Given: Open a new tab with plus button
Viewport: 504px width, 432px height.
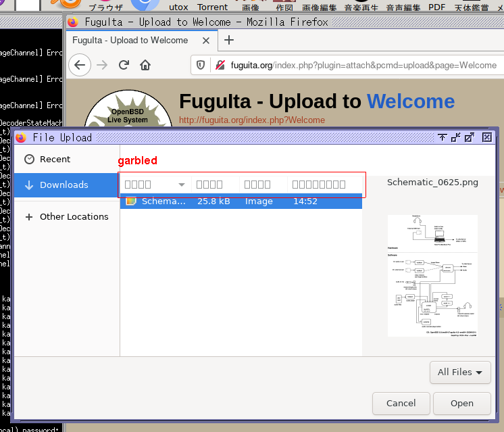Looking at the screenshot, I should pyautogui.click(x=229, y=40).
